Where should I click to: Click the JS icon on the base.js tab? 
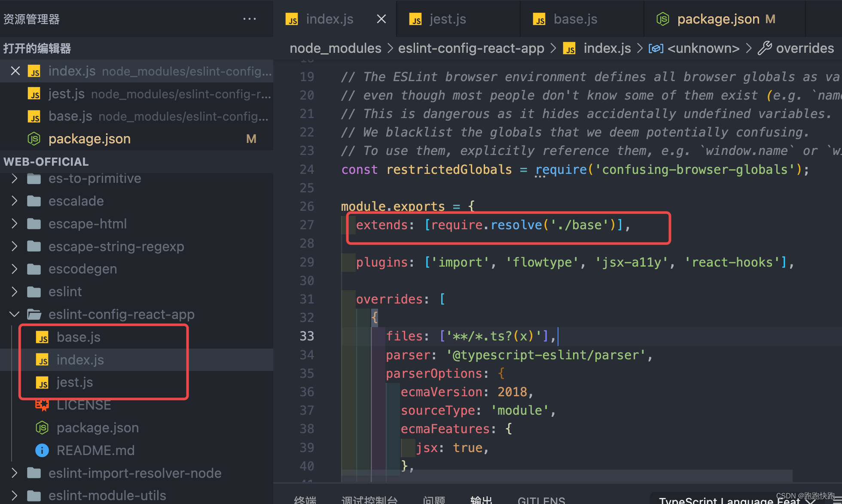(539, 19)
